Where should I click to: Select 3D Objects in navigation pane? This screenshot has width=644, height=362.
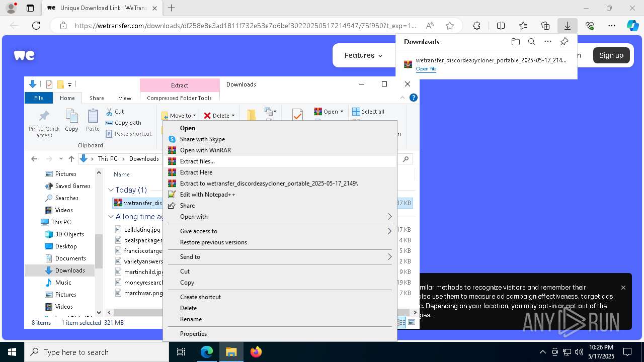(64, 234)
